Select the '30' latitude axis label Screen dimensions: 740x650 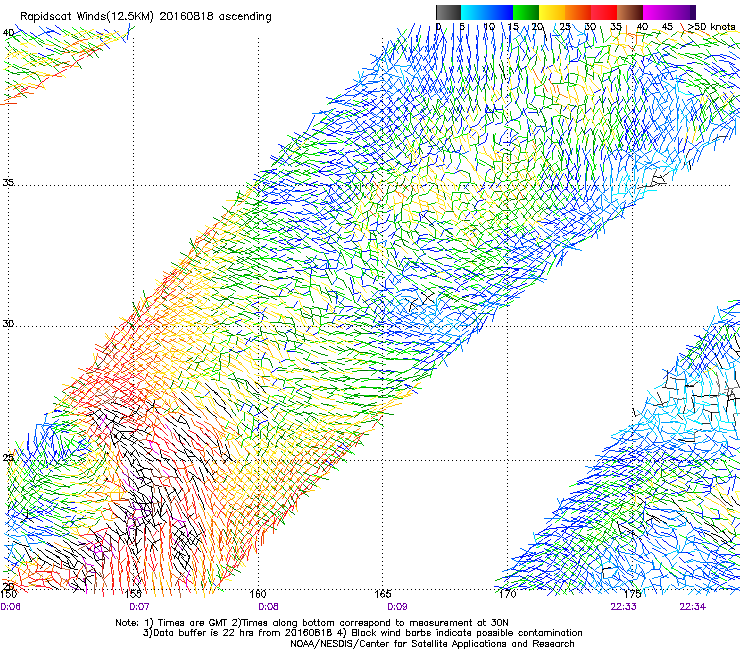(x=8, y=324)
